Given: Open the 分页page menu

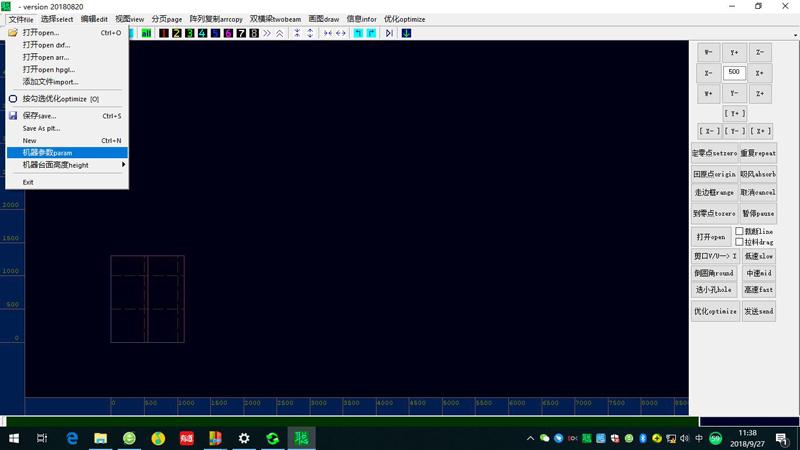Looking at the screenshot, I should pyautogui.click(x=166, y=19).
